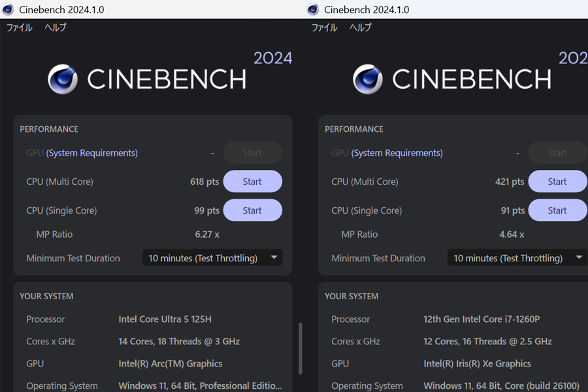Open ファイル menu in left window
The width and height of the screenshot is (588, 392).
(x=20, y=27)
